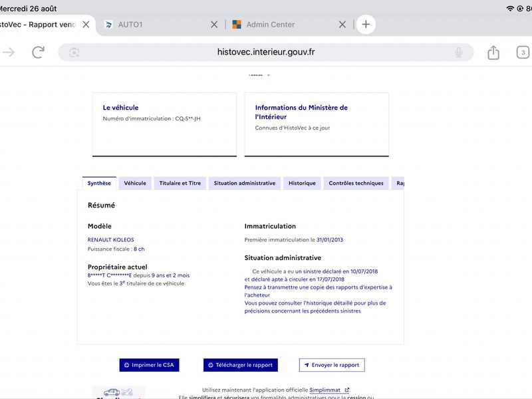Open the Historique tab
Image resolution: width=532 pixels, height=399 pixels.
click(x=302, y=184)
